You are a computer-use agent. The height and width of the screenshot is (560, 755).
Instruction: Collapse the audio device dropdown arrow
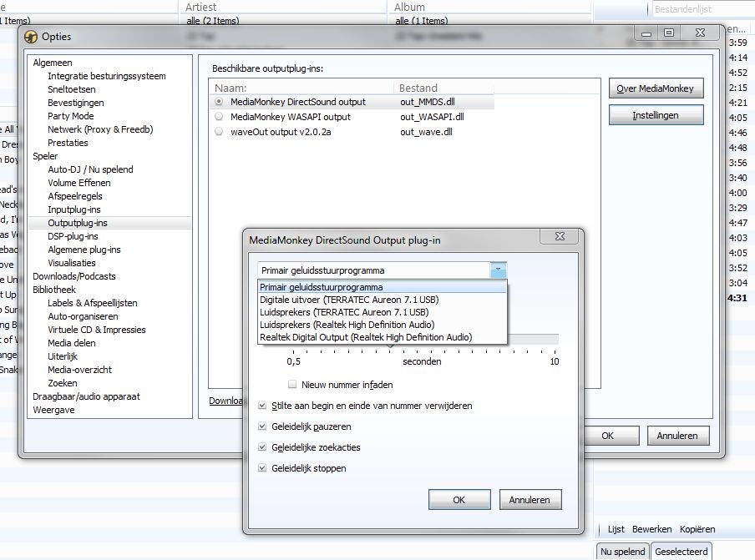point(499,270)
